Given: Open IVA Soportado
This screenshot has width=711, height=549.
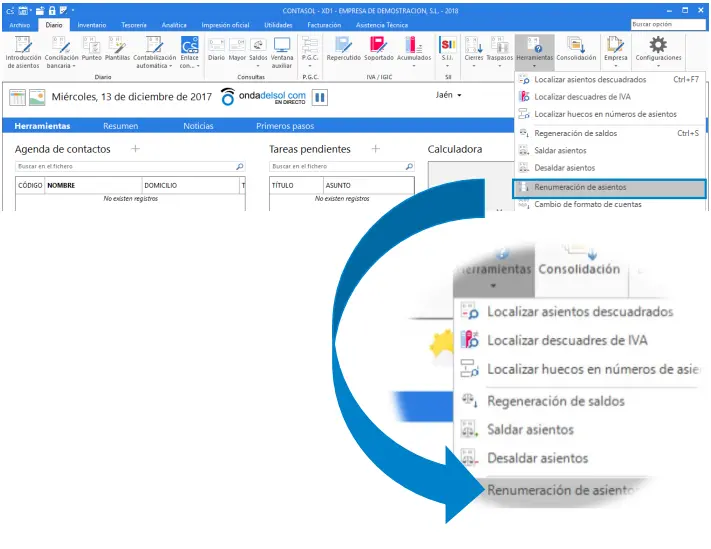Looking at the screenshot, I should pyautogui.click(x=379, y=49).
